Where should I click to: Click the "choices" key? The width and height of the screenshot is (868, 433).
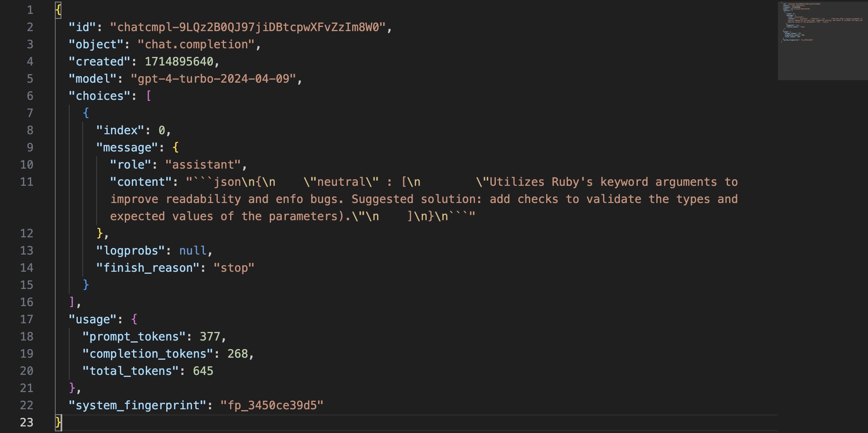(99, 96)
